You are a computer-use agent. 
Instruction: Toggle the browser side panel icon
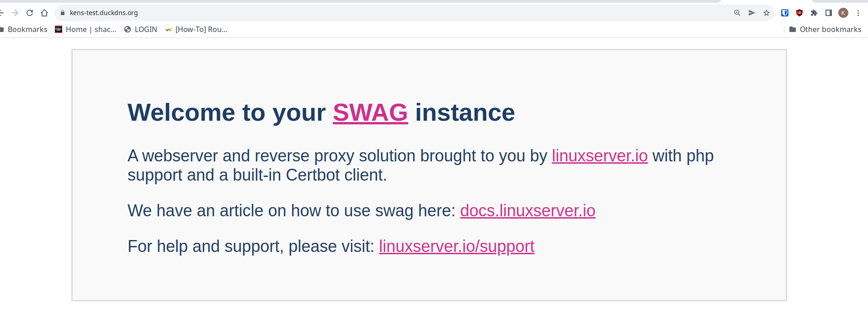[x=829, y=13]
